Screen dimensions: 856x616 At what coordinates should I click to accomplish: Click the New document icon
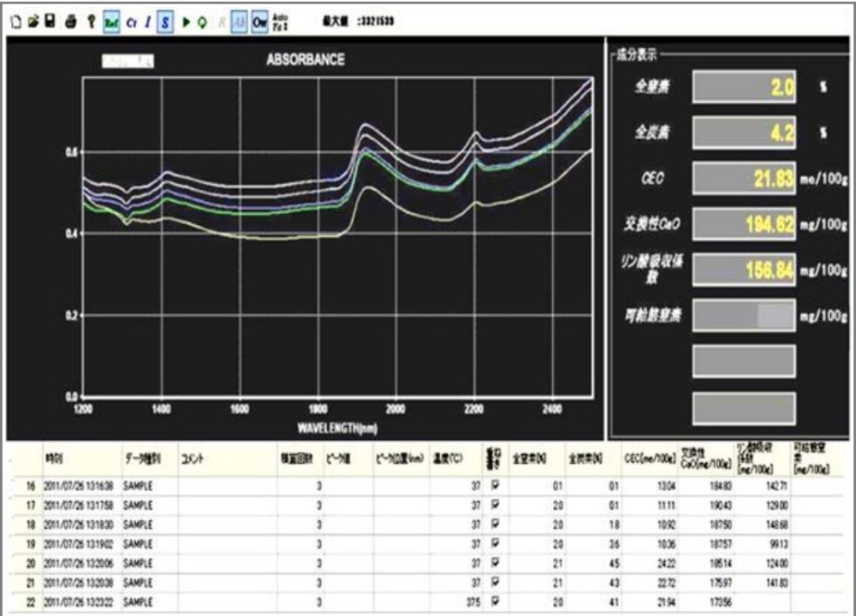[x=15, y=22]
